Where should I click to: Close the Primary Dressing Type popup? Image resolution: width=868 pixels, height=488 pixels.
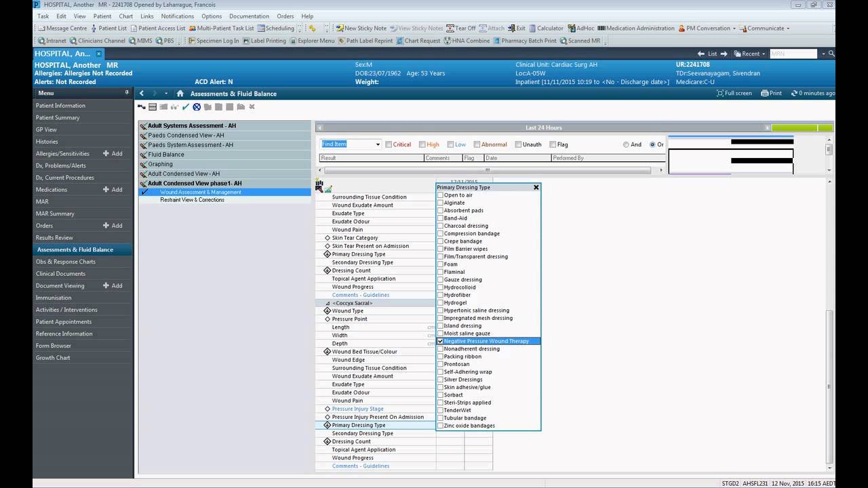(x=536, y=187)
